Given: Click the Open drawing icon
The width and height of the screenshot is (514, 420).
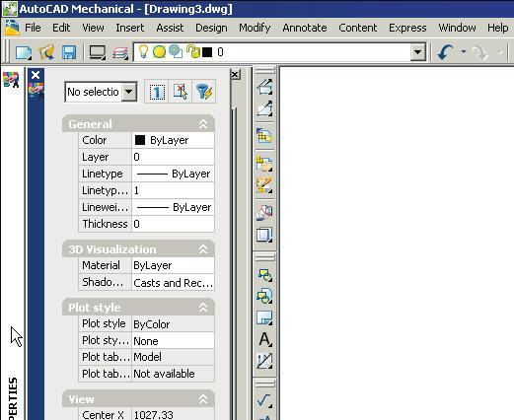Looking at the screenshot, I should coord(47,52).
